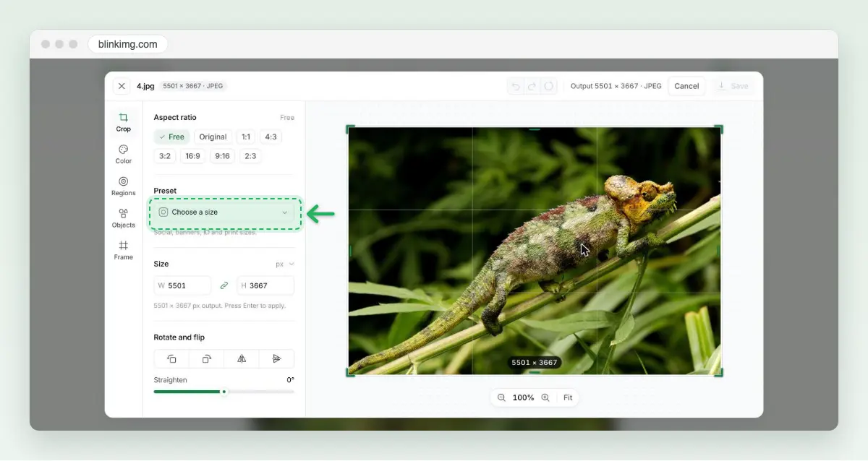
Task: Click the height field showing 3667
Action: pyautogui.click(x=265, y=285)
